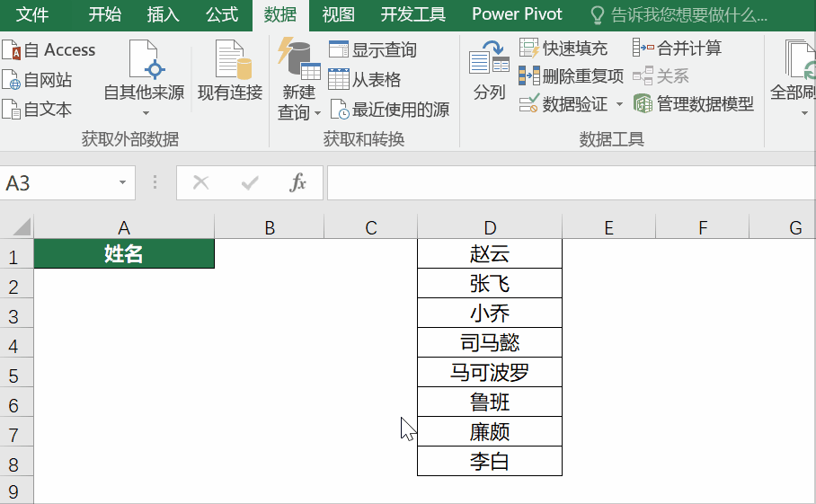Click 显示查询 show queries

pyautogui.click(x=373, y=50)
